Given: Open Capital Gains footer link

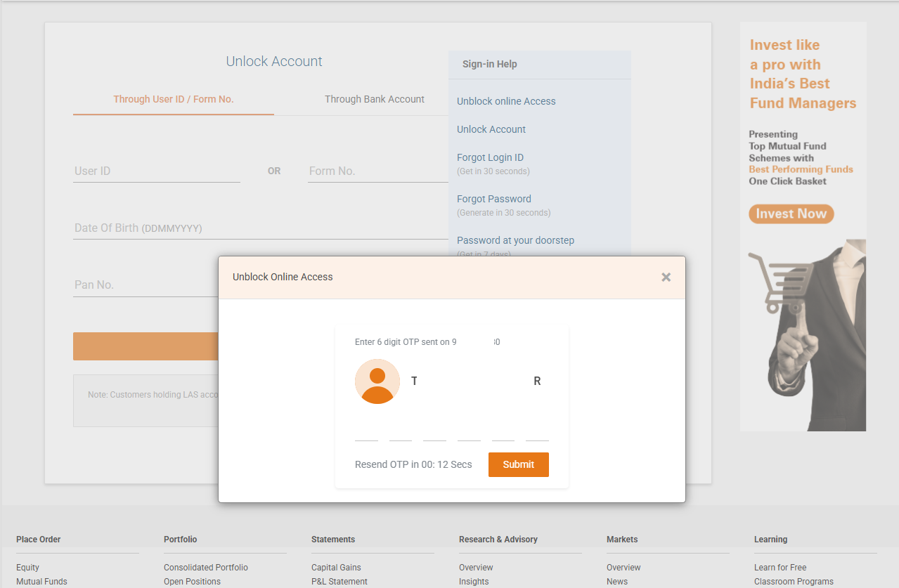Looking at the screenshot, I should (x=336, y=568).
